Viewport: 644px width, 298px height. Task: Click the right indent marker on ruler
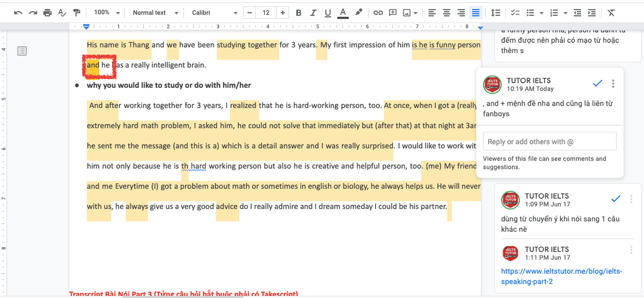point(480,27)
